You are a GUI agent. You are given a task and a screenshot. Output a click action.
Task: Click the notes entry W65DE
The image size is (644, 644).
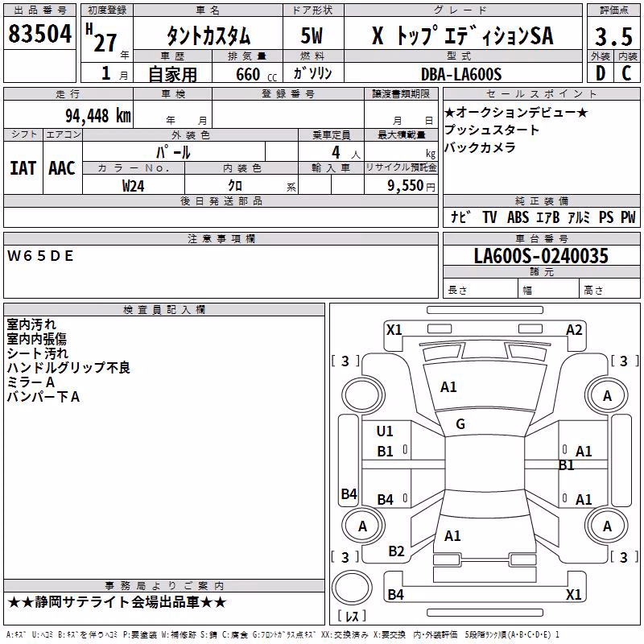tap(40, 256)
